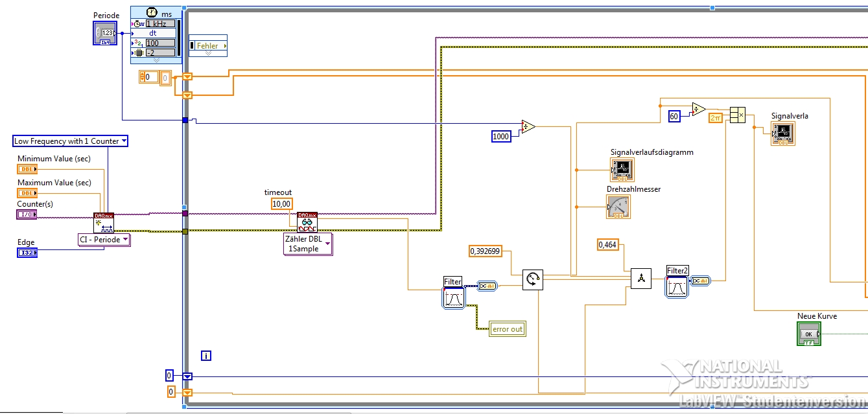
Task: Select the Edge I32 terminal
Action: click(27, 253)
